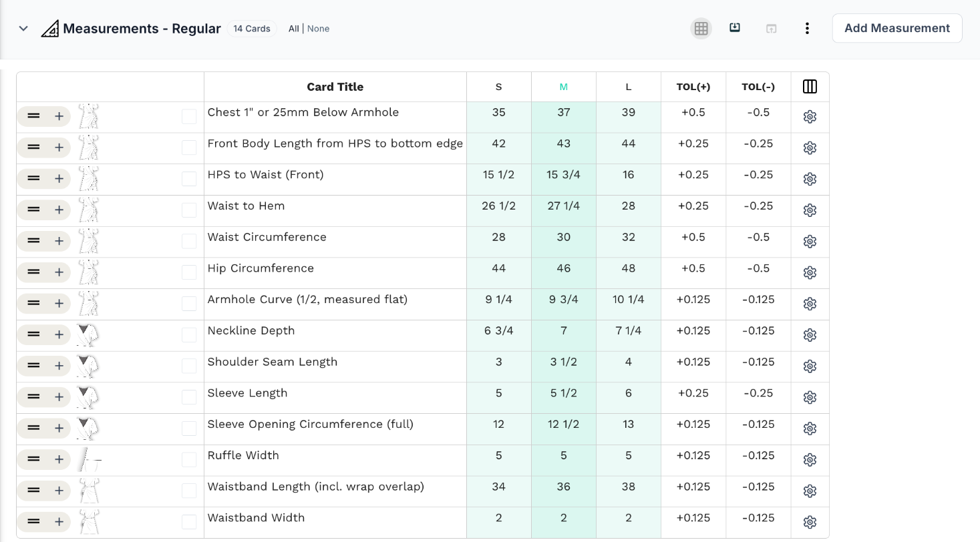Click plus icon on HPS to Waist (Front) row
980x542 pixels.
pyautogui.click(x=59, y=179)
